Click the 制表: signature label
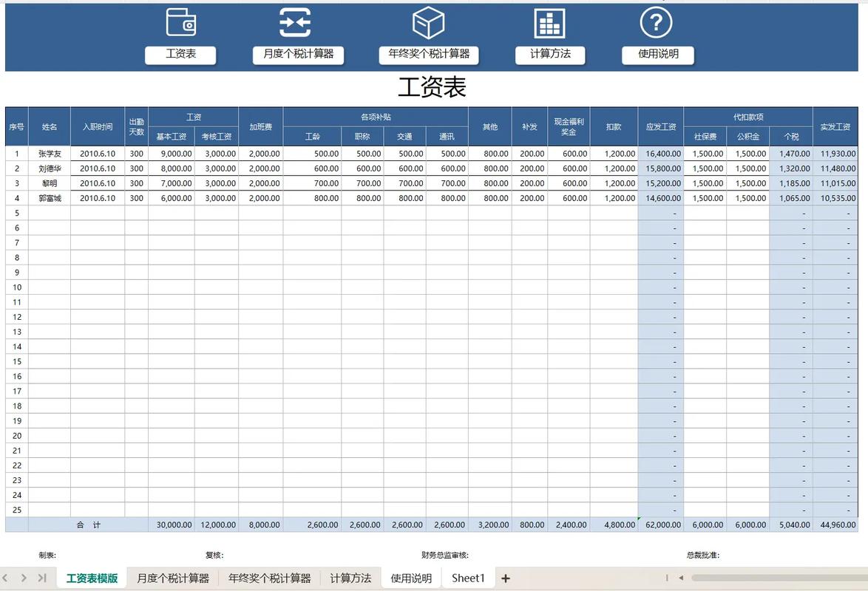 point(47,555)
